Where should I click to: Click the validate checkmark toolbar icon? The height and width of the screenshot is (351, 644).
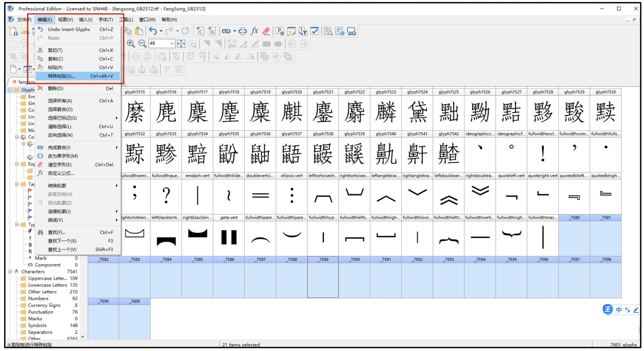[x=315, y=31]
